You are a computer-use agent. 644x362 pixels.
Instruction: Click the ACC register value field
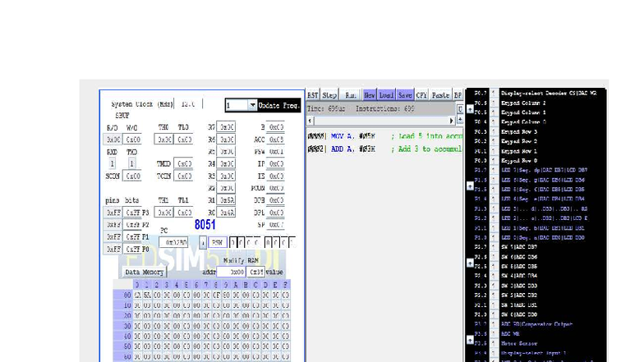tap(276, 140)
